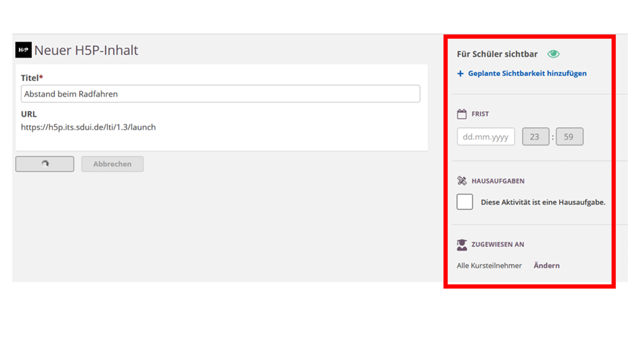Click the H5P launch URL text
This screenshot has width=644, height=337.
[x=88, y=128]
